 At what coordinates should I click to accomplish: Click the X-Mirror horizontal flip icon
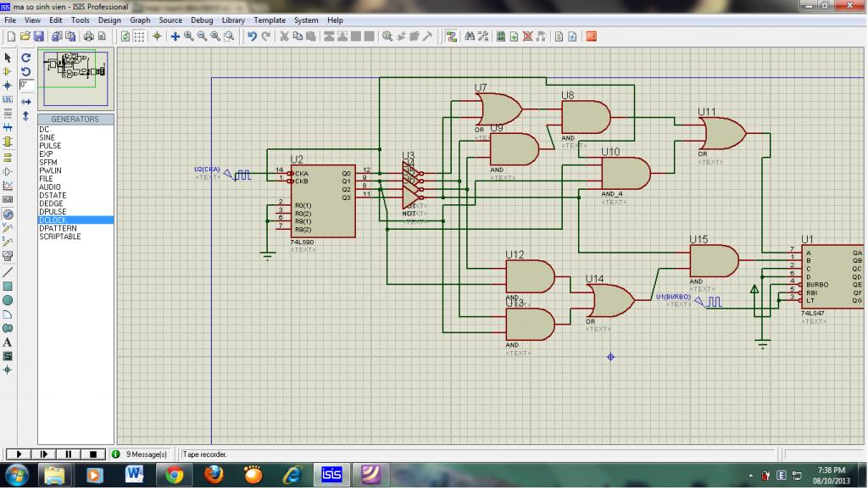click(25, 102)
